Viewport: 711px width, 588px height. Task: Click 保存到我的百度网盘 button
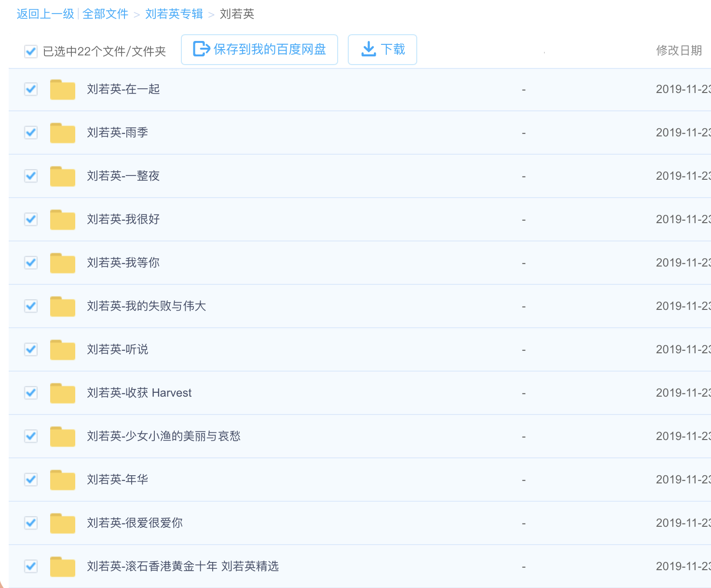click(260, 50)
